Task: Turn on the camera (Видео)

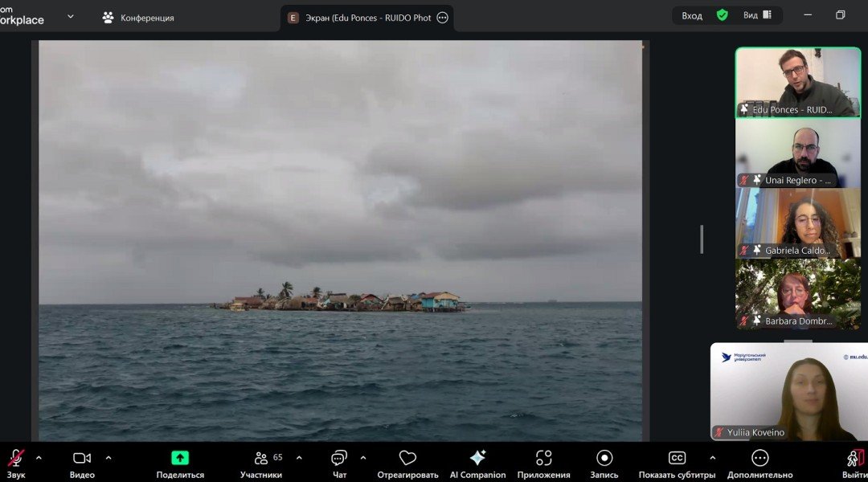Action: coord(82,458)
